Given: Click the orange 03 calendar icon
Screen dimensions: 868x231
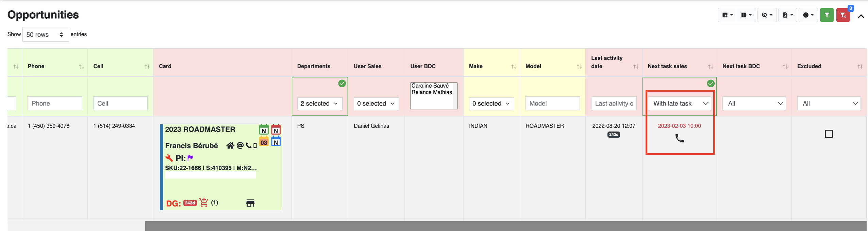Looking at the screenshot, I should (x=264, y=141).
